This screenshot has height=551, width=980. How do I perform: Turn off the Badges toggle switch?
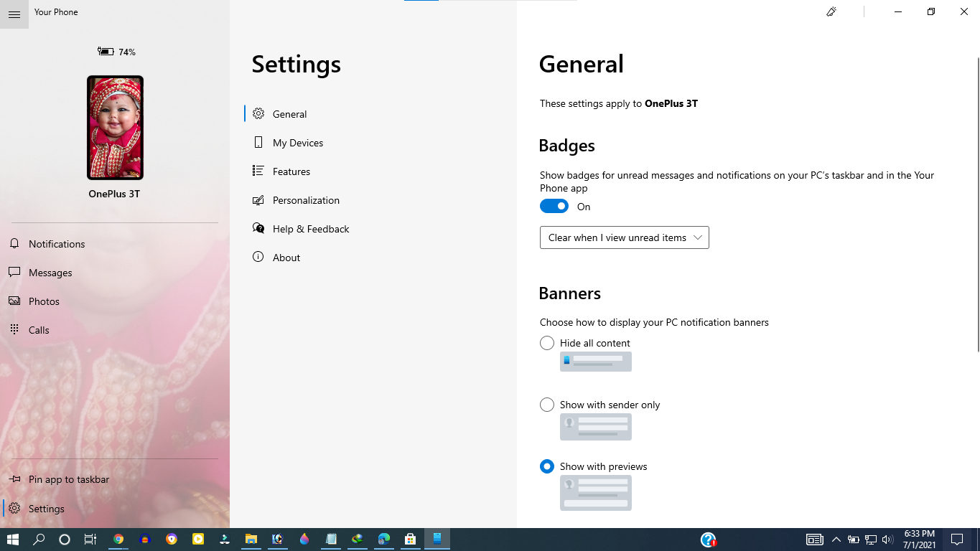(x=554, y=207)
